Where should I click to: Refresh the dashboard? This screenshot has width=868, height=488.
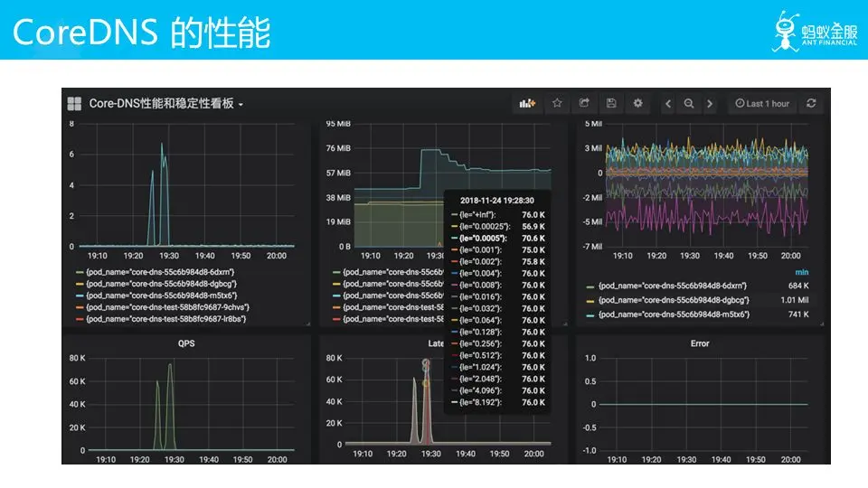pos(811,103)
